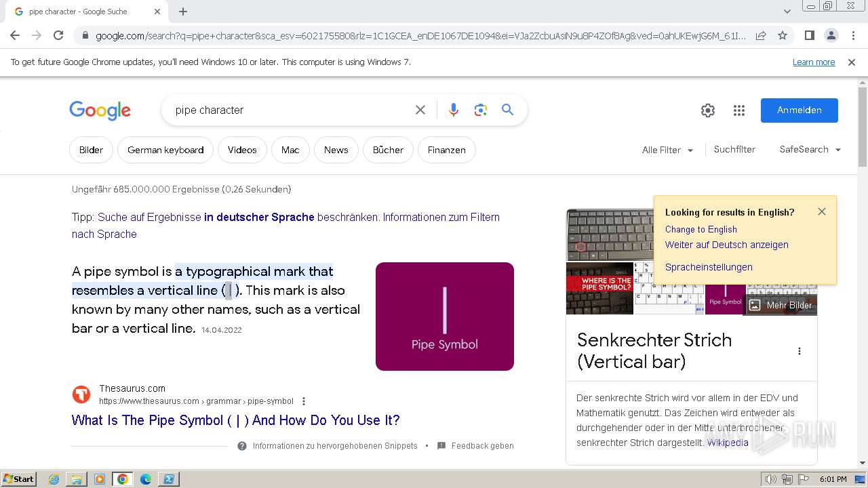Open the knowledge panel three-dot menu
The height and width of the screenshot is (488, 868).
pos(800,351)
